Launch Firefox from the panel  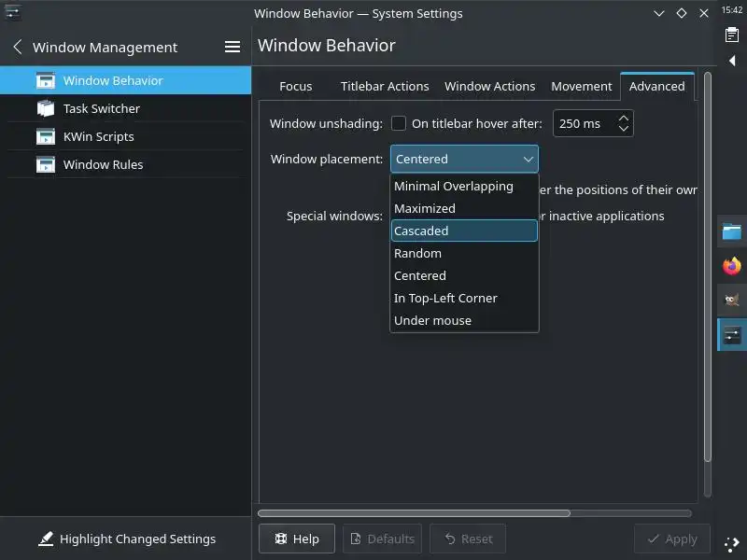[x=732, y=266]
